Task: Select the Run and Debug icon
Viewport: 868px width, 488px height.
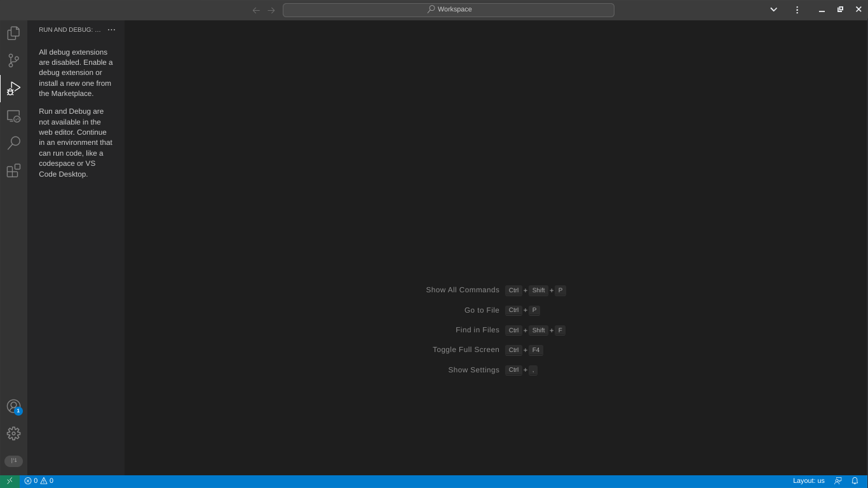Action: [13, 88]
